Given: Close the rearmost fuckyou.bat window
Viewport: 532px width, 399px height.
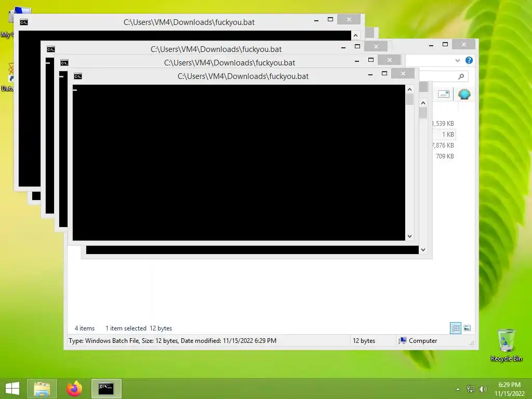Looking at the screenshot, I should [x=349, y=20].
